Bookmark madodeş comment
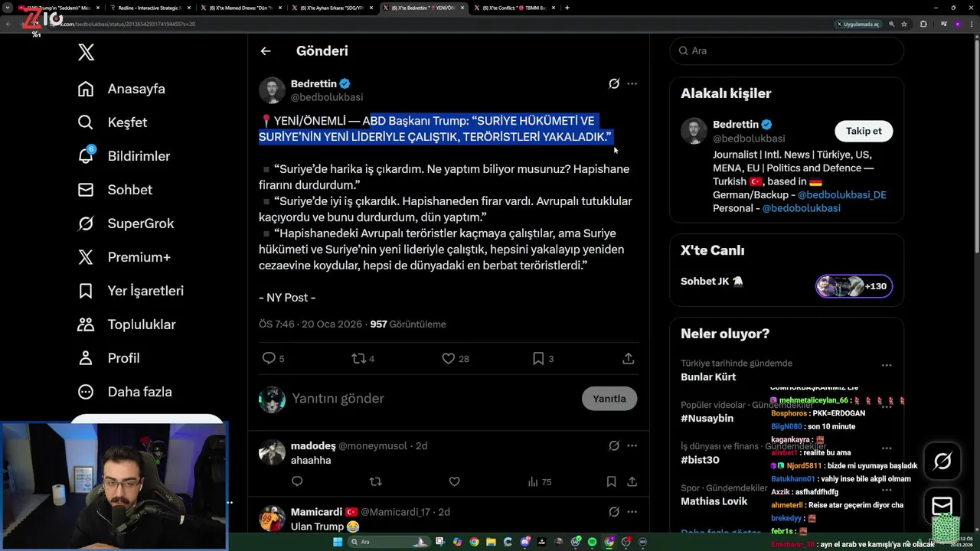The height and width of the screenshot is (551, 980). [611, 481]
